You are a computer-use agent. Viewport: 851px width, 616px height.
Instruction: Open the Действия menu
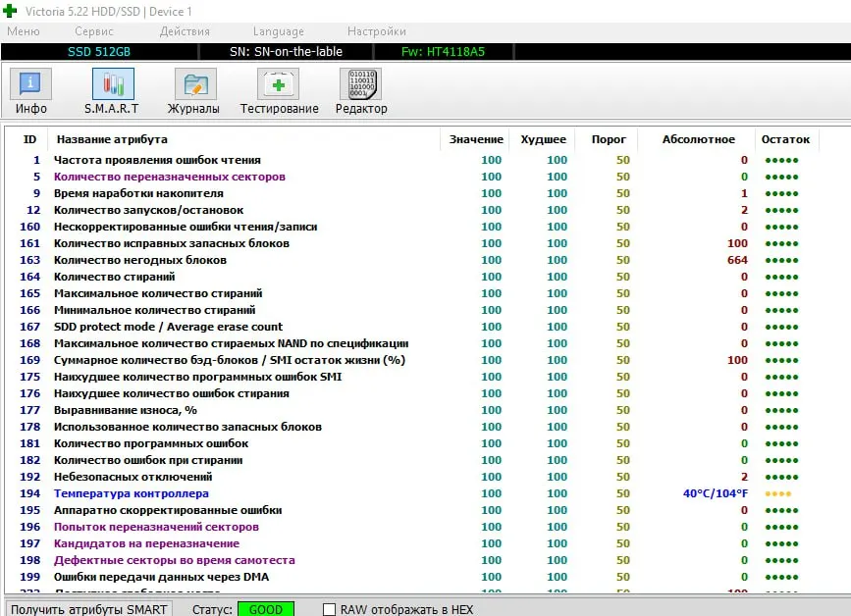pos(185,31)
